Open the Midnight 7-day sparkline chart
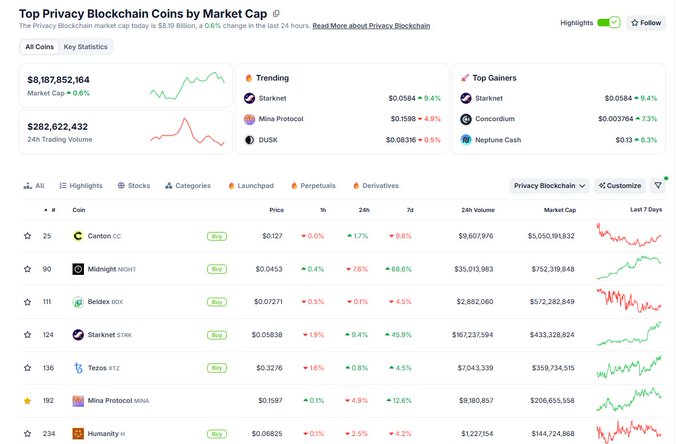 [x=629, y=268]
